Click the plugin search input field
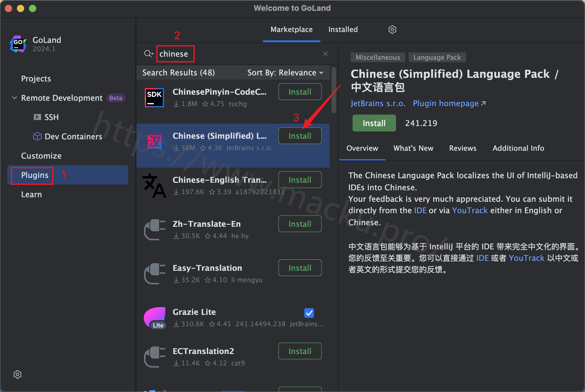The image size is (585, 392). (x=238, y=54)
